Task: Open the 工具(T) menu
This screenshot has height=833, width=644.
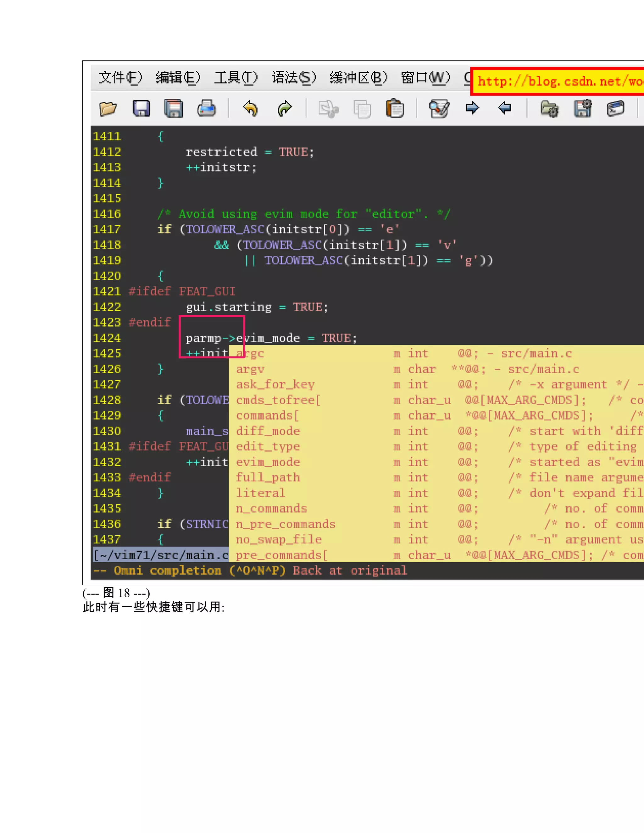Action: coord(236,78)
